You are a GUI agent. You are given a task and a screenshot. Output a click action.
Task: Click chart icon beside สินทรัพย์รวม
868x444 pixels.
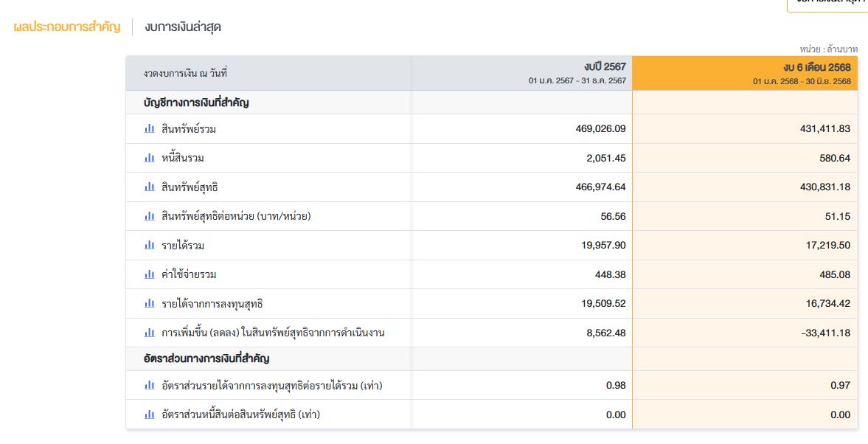(x=150, y=128)
